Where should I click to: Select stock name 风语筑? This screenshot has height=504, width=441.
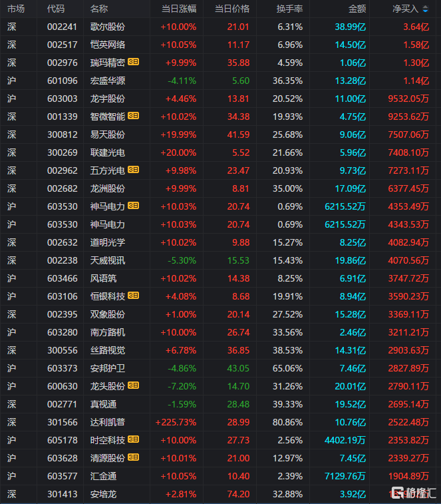click(x=103, y=278)
